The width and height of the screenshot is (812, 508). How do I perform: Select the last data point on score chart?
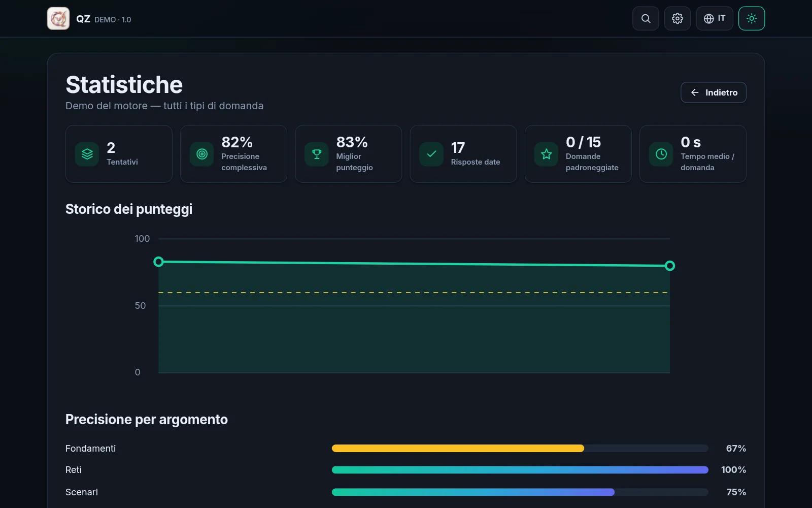670,266
